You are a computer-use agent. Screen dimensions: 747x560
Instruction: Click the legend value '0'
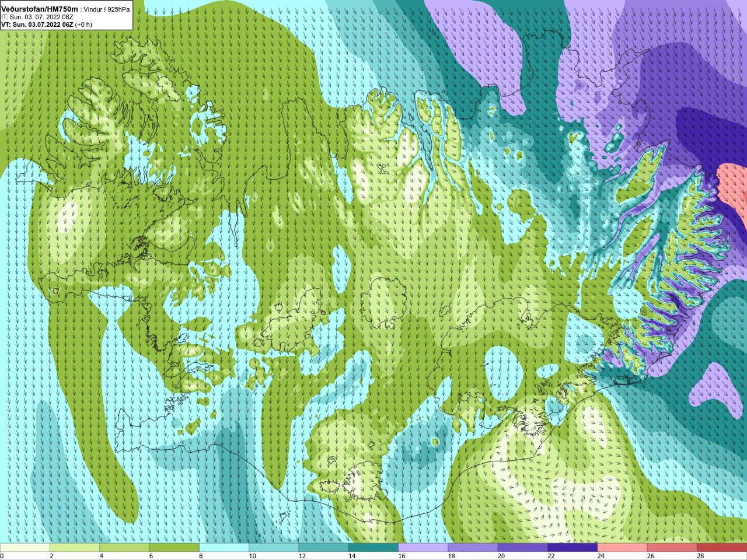pyautogui.click(x=2, y=556)
